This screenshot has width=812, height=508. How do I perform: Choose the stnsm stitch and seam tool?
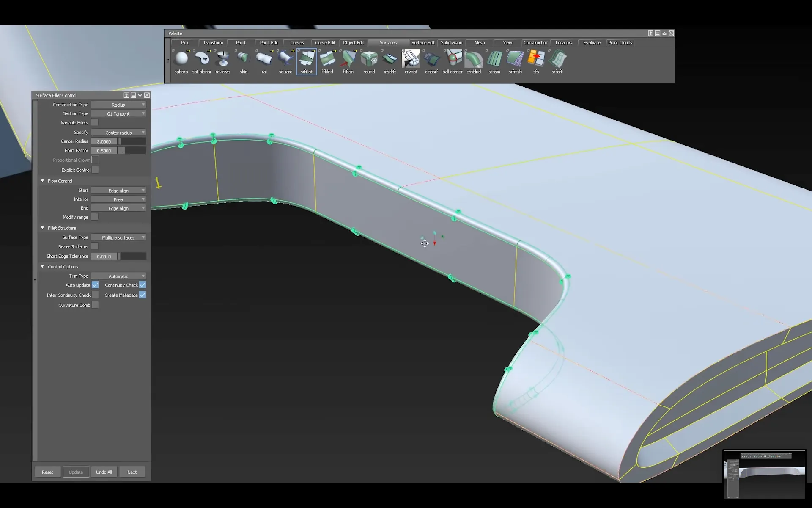point(494,62)
